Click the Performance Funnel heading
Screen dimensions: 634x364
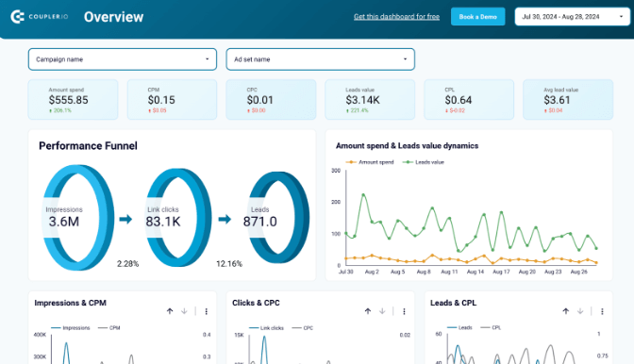pos(88,146)
